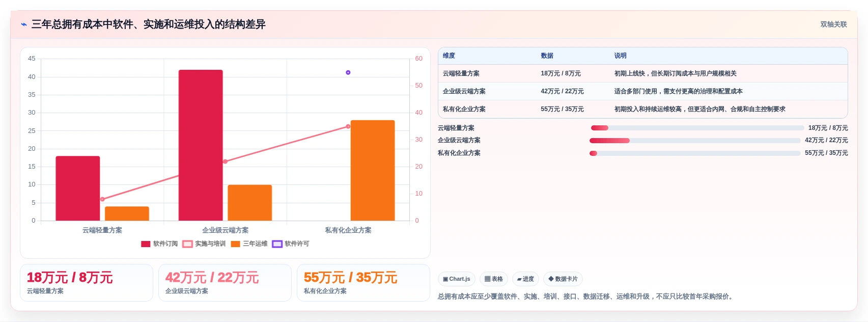Click the orange 三年运维 bar for 私有化企业方案

point(373,171)
